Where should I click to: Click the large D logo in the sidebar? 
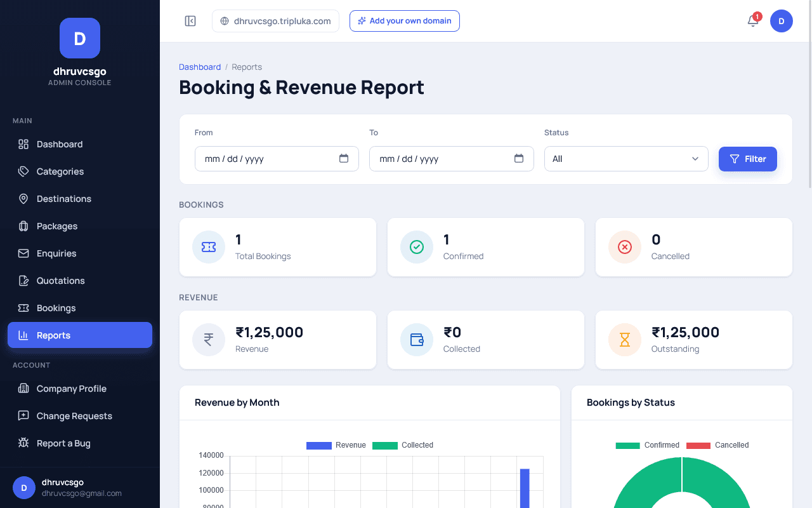point(80,38)
